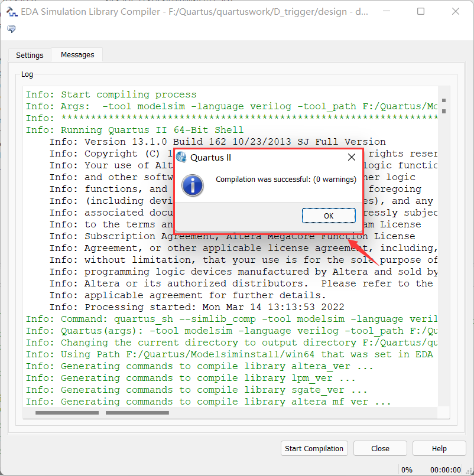474x476 pixels.
Task: Close the EDA Simulation Library Compiler window
Action: tap(456, 11)
